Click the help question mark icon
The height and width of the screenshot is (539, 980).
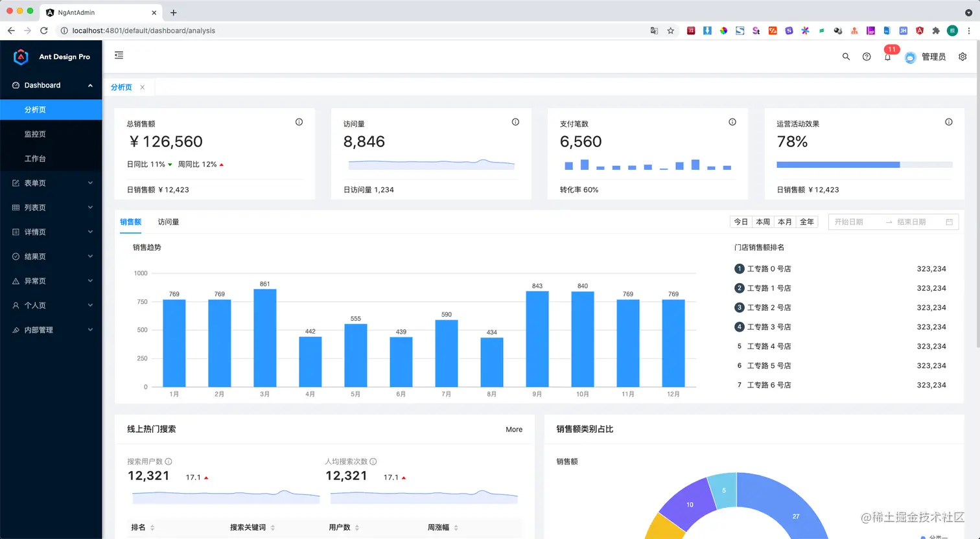tap(867, 57)
